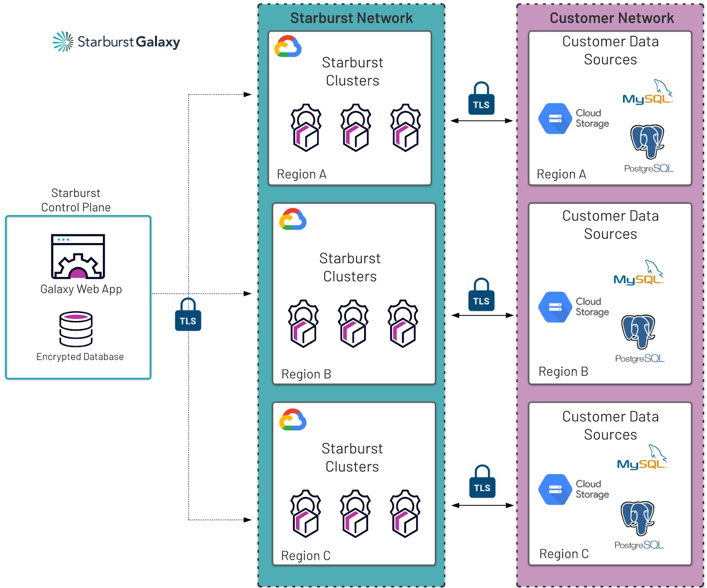Select middle cluster icon in Starburst Region A

tap(356, 128)
